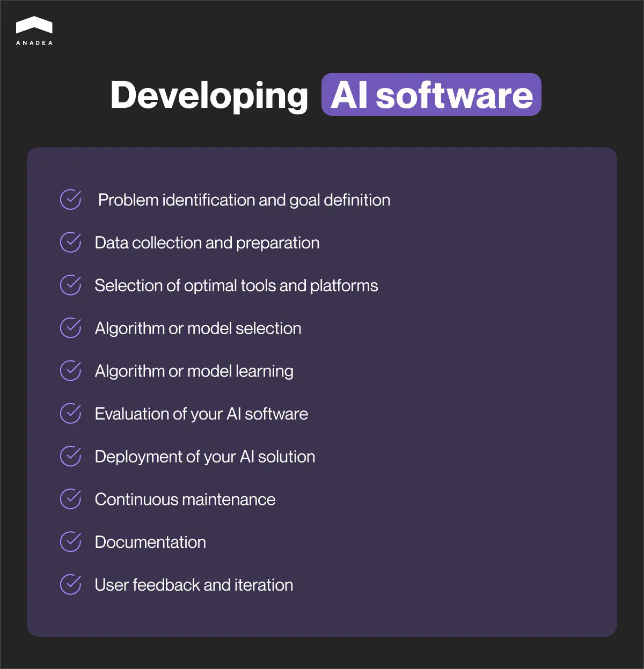
Task: Click the User feedback and iteration row
Action: coord(193,585)
